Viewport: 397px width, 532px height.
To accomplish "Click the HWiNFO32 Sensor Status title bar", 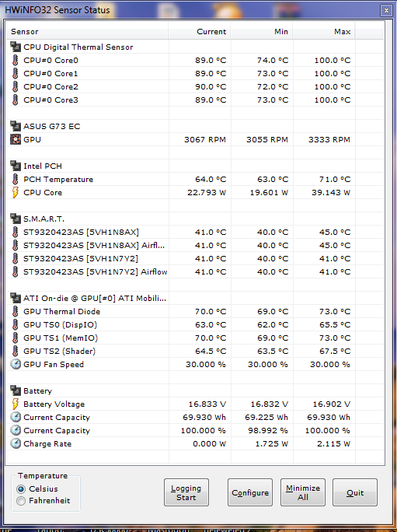I will coord(190,10).
